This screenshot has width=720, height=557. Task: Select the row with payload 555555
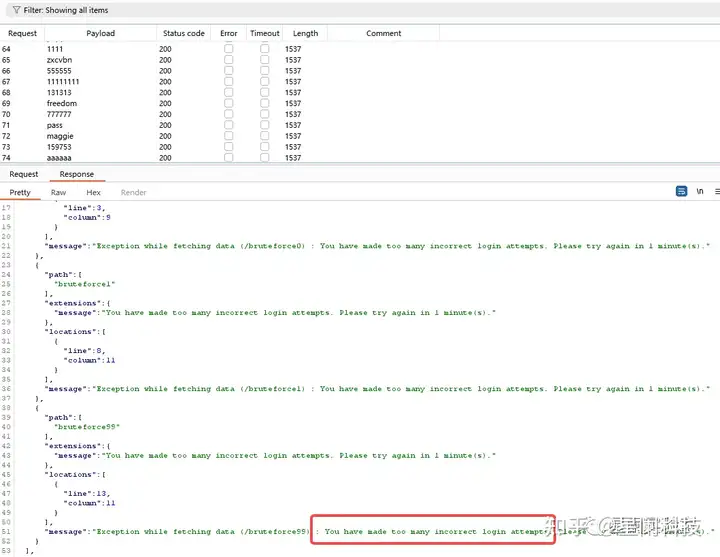[360, 71]
